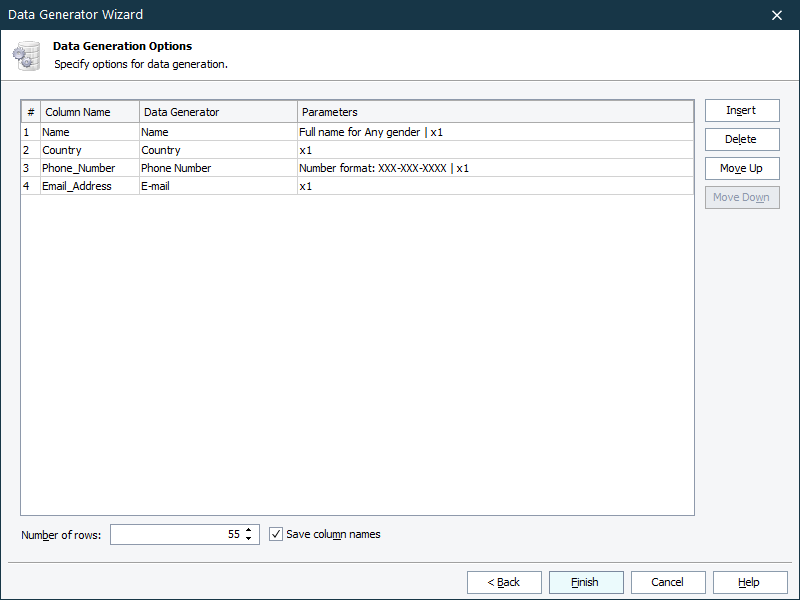Open the Help dialog

[748, 582]
